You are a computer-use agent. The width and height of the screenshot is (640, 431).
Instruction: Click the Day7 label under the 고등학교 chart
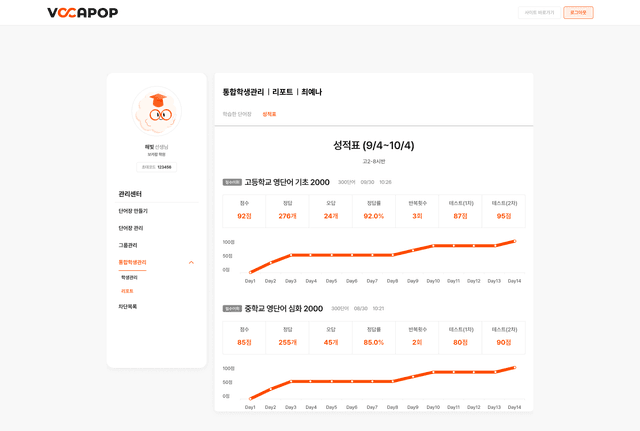pos(372,281)
